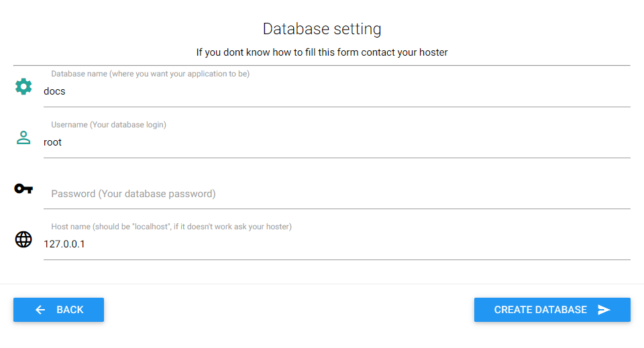The height and width of the screenshot is (348, 644).
Task: Focus the Database name field containing docs
Action: pos(335,91)
